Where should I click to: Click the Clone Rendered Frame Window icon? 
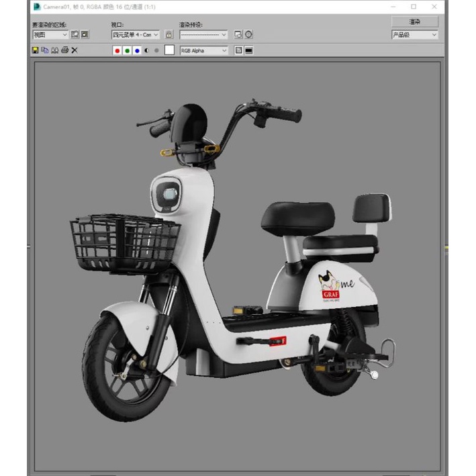[x=55, y=50]
